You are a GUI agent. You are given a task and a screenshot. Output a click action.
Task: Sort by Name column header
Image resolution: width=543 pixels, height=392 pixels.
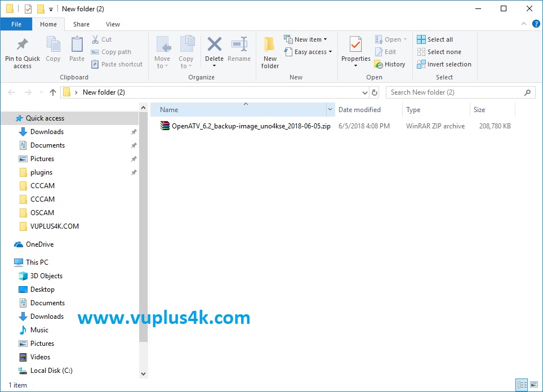tap(169, 110)
